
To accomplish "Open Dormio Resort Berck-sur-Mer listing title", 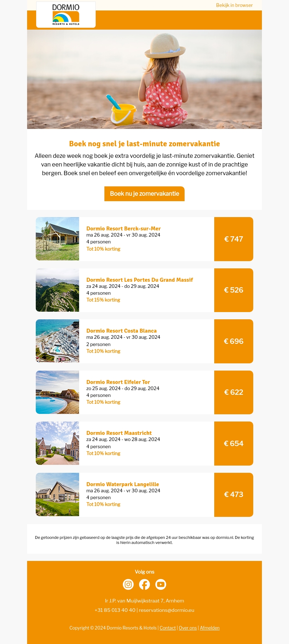I will pos(124,229).
